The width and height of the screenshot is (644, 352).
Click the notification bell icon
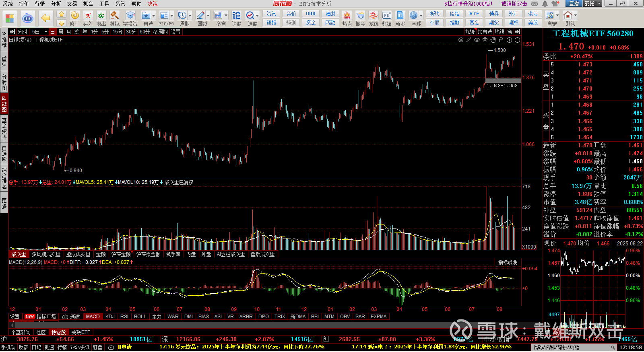(545, 4)
